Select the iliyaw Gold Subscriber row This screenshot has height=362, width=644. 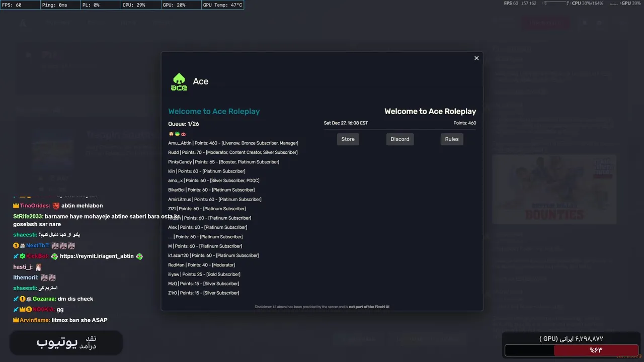(204, 275)
